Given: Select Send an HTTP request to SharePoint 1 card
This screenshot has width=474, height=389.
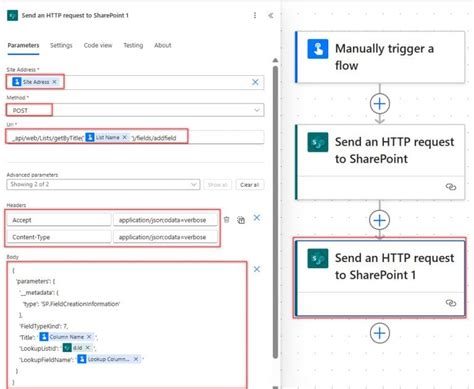Looking at the screenshot, I should tap(380, 278).
